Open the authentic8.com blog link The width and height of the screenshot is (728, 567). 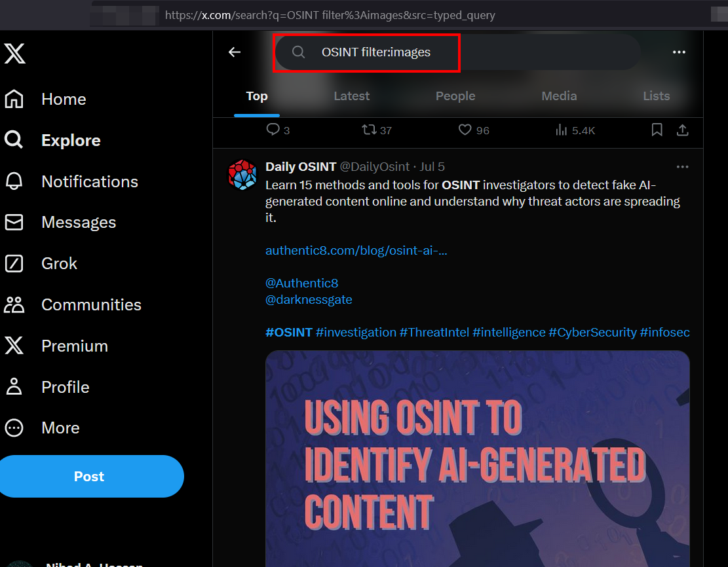click(x=356, y=251)
